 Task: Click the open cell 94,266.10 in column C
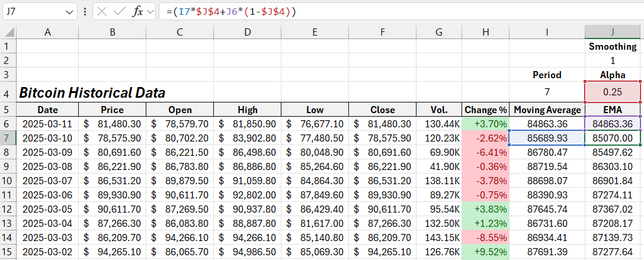click(x=180, y=237)
